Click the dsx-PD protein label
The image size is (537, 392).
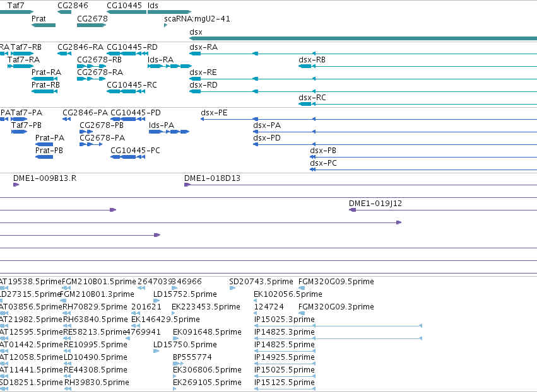[267, 138]
